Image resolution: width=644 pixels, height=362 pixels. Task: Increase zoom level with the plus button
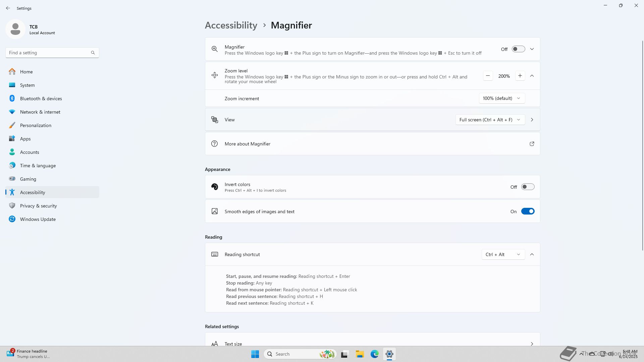[520, 76]
